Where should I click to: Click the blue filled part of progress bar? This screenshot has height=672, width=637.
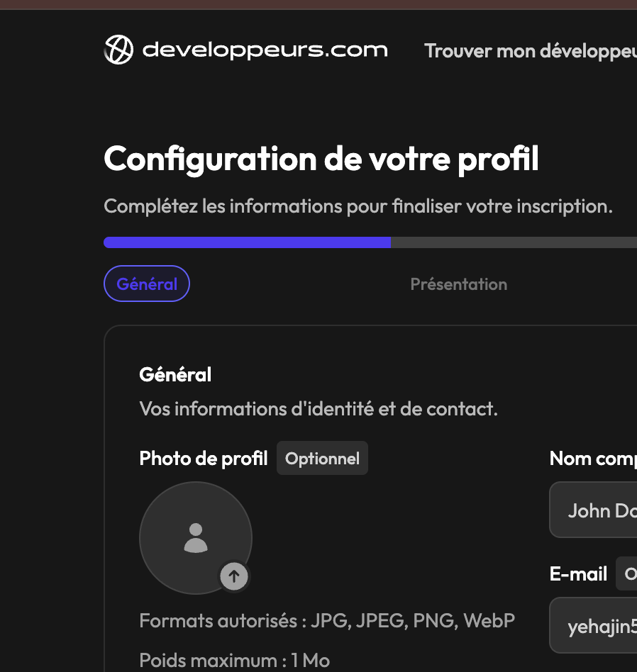247,242
